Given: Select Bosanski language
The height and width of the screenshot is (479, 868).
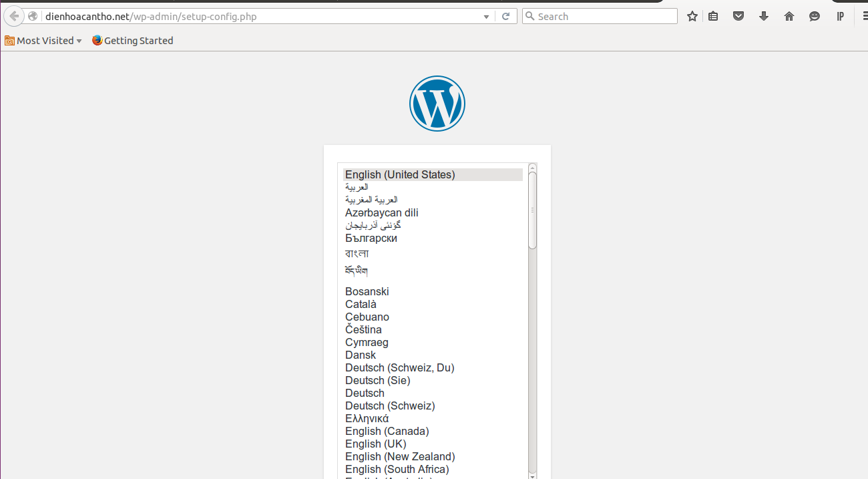Looking at the screenshot, I should (433, 292).
